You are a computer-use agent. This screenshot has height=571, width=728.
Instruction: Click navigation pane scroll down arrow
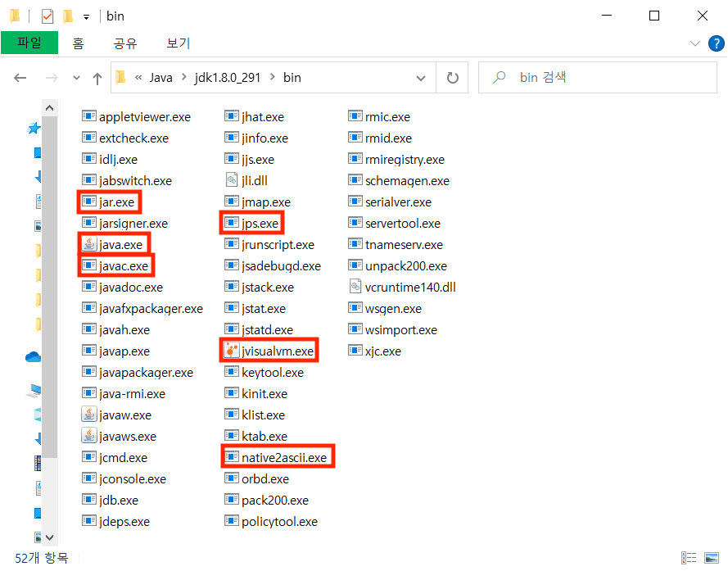tap(50, 537)
